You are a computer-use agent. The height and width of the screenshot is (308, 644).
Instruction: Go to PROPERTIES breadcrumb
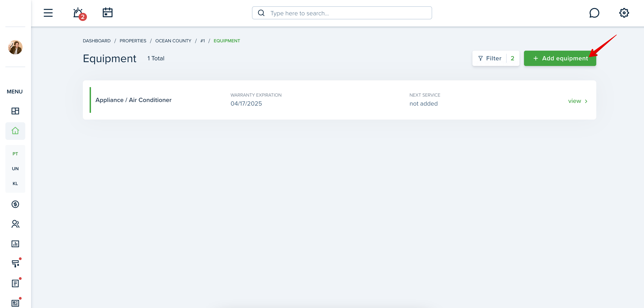(x=133, y=41)
